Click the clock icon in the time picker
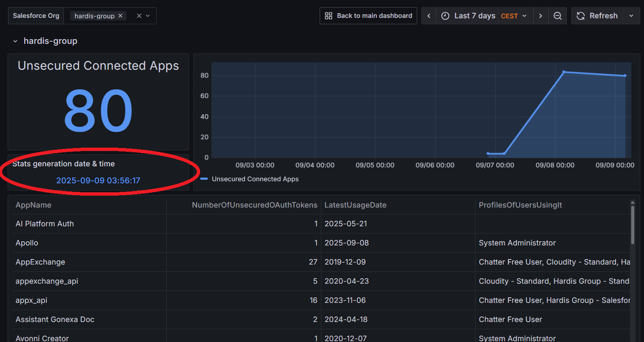This screenshot has width=644, height=342. [x=445, y=16]
